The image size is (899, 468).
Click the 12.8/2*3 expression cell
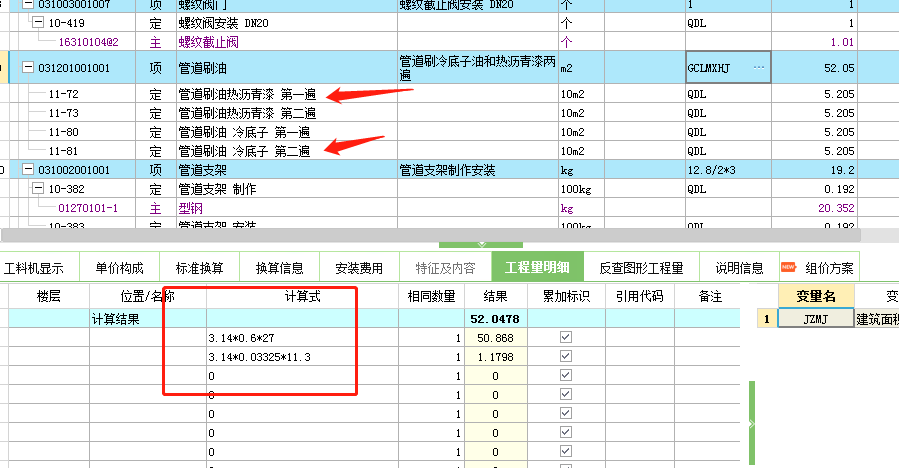pos(728,170)
